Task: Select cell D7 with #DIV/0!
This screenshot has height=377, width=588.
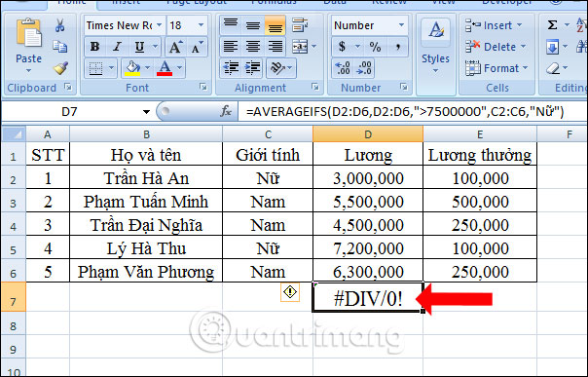Action: (368, 297)
